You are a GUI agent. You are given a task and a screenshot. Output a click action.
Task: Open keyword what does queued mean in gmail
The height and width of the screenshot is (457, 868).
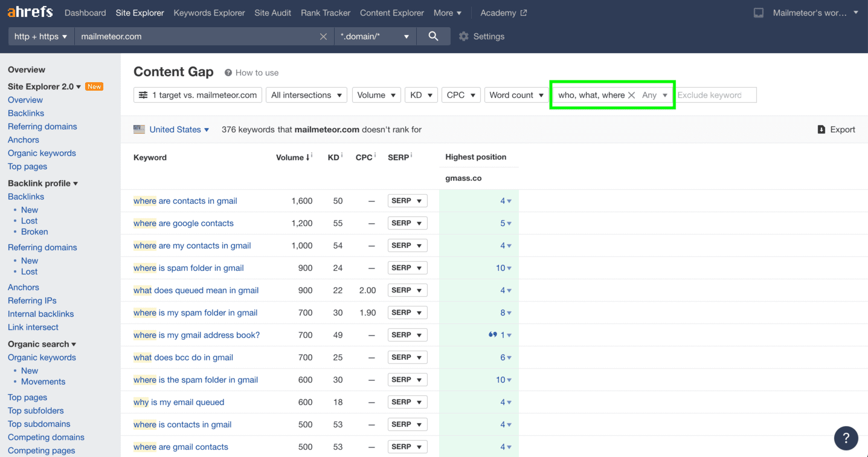tap(196, 290)
